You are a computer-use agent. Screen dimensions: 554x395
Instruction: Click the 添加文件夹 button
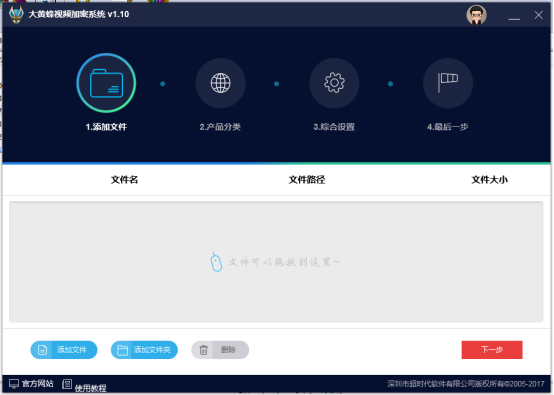[x=144, y=350]
